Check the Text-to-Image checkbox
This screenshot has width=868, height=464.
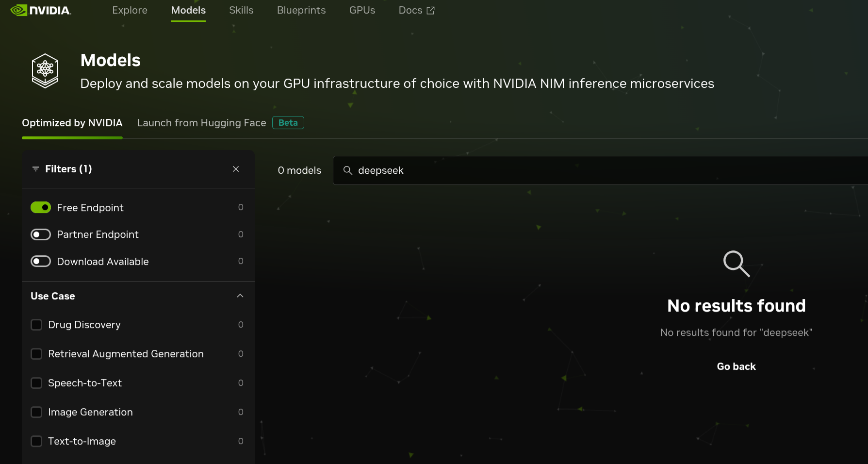click(x=36, y=441)
